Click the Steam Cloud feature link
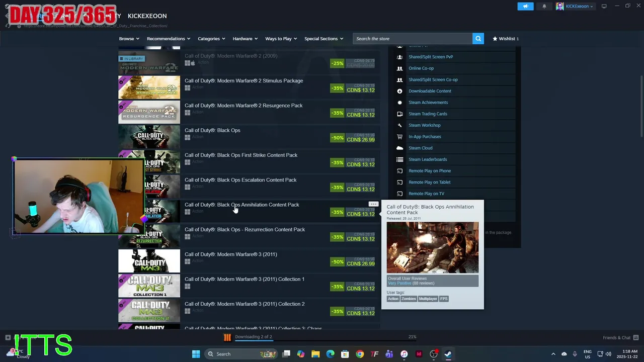Screen dimensions: 644x362 (421, 148)
